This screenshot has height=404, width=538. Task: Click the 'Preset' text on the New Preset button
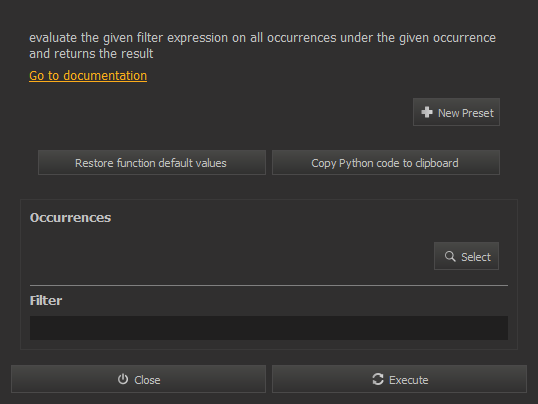(x=477, y=113)
